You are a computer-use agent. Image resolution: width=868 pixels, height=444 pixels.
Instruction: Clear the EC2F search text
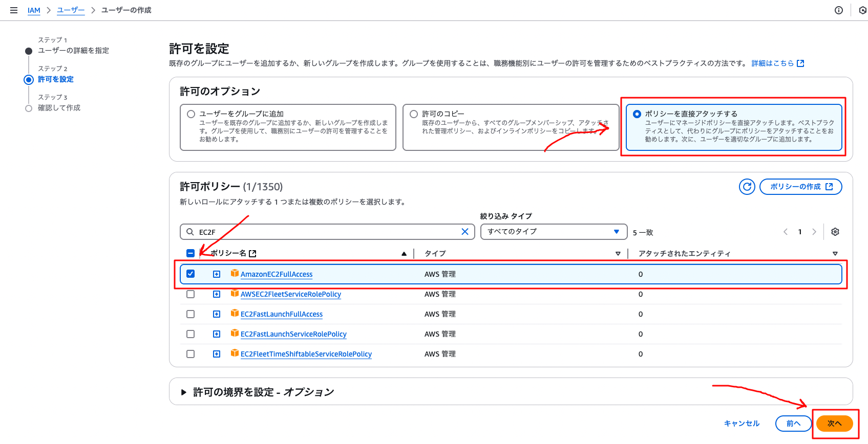click(465, 232)
